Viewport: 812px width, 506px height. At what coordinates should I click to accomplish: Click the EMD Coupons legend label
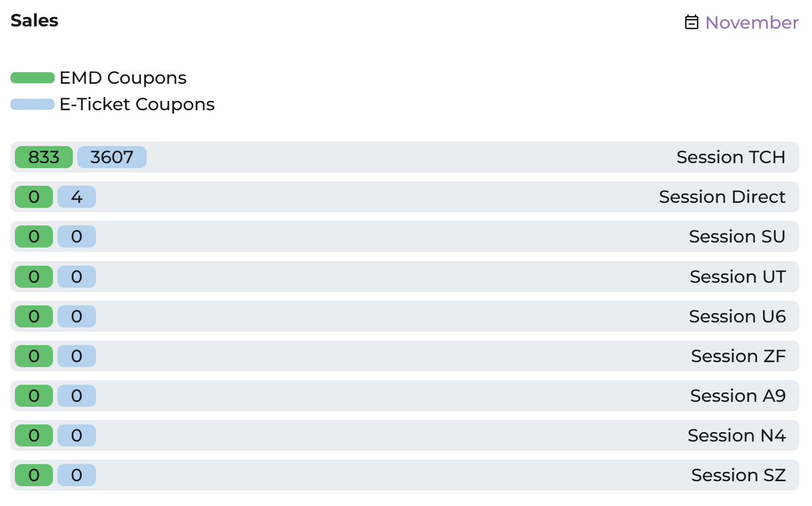coord(123,78)
